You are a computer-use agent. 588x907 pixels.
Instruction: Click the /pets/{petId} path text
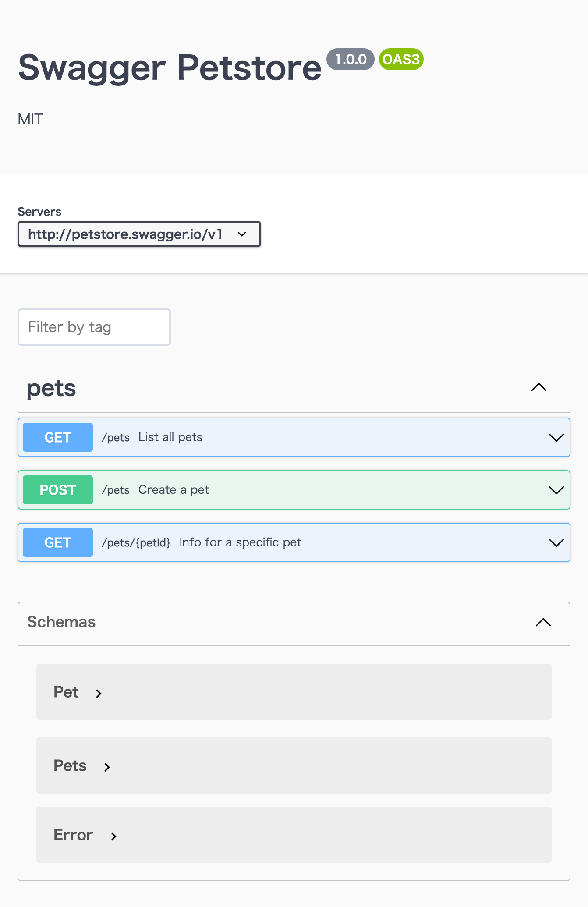[x=136, y=542]
